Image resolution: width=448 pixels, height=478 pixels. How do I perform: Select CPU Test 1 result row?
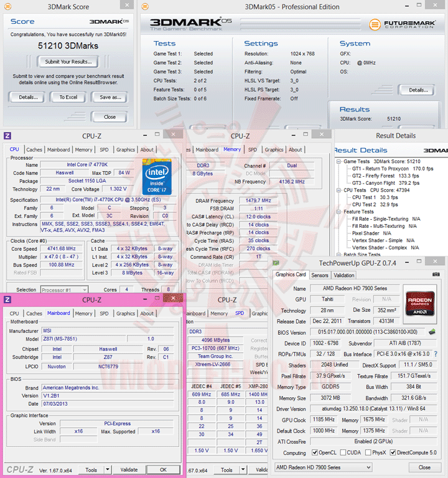point(375,197)
